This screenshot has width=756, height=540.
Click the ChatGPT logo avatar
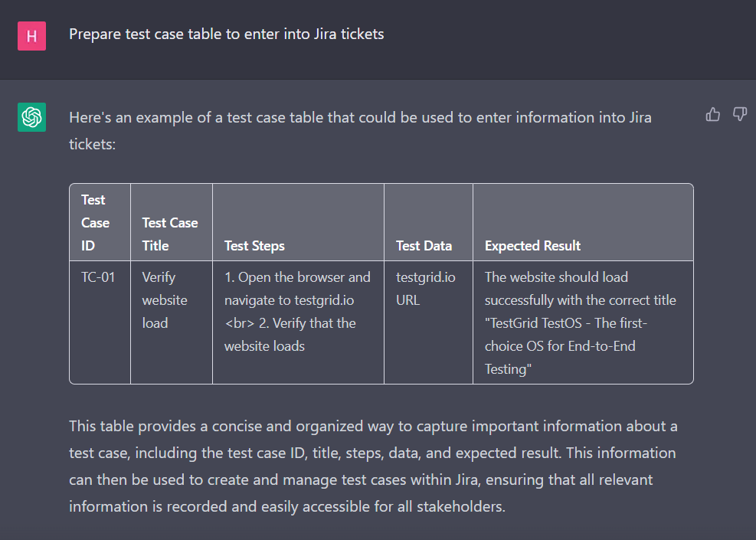[x=32, y=117]
